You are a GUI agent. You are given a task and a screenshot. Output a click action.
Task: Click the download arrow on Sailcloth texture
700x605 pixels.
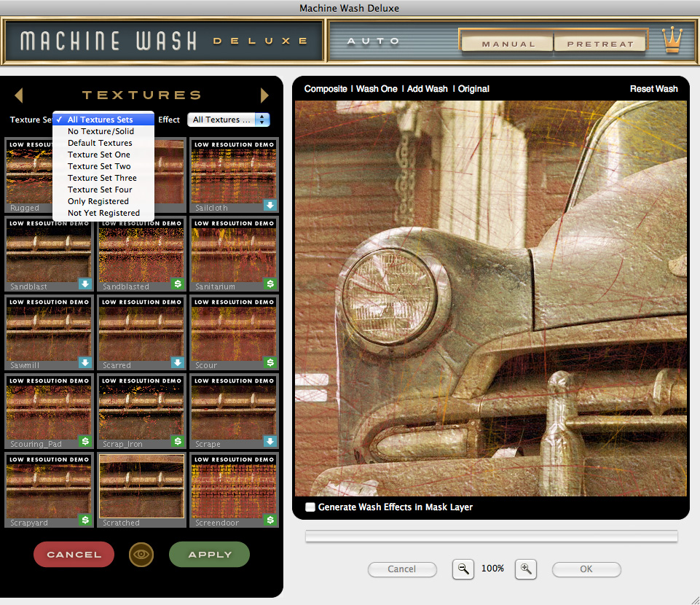(x=270, y=205)
